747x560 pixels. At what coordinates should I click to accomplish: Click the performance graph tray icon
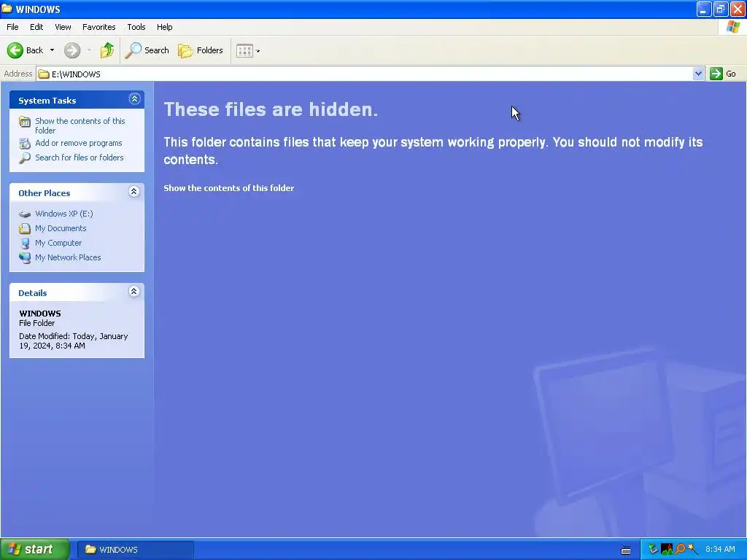[667, 549]
